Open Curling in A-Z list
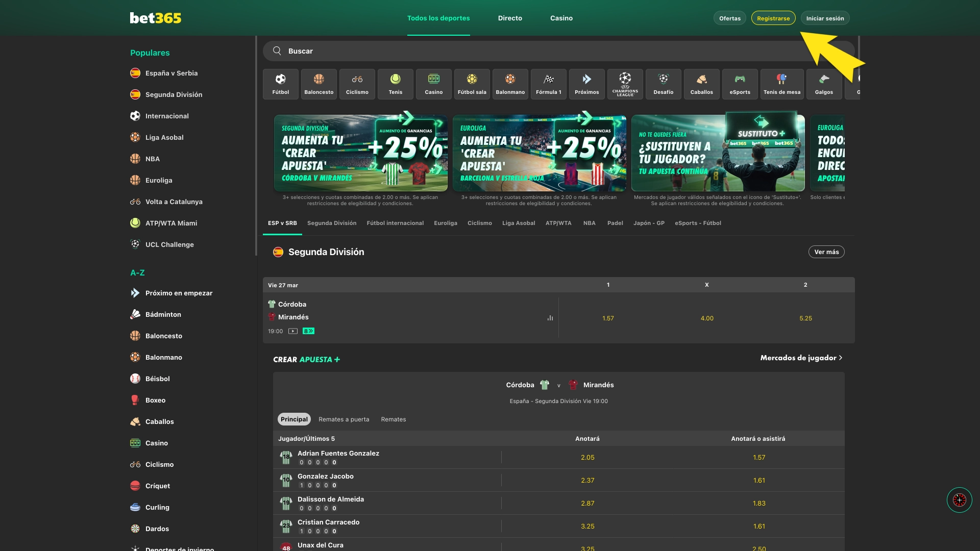This screenshot has height=551, width=980. pyautogui.click(x=157, y=507)
